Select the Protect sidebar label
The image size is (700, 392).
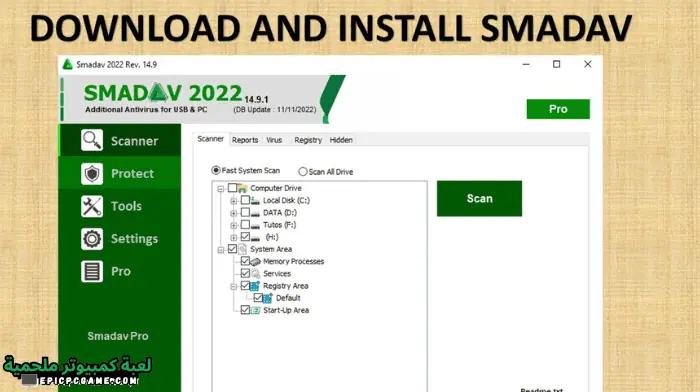[x=133, y=174]
